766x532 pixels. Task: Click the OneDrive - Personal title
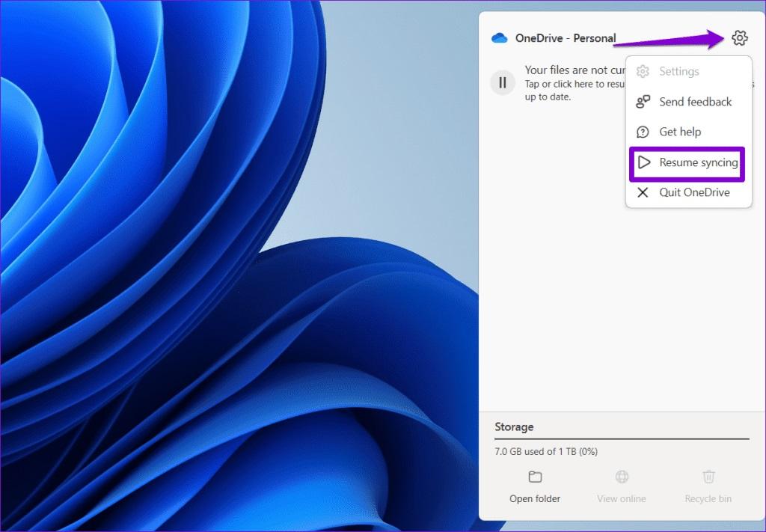click(566, 38)
